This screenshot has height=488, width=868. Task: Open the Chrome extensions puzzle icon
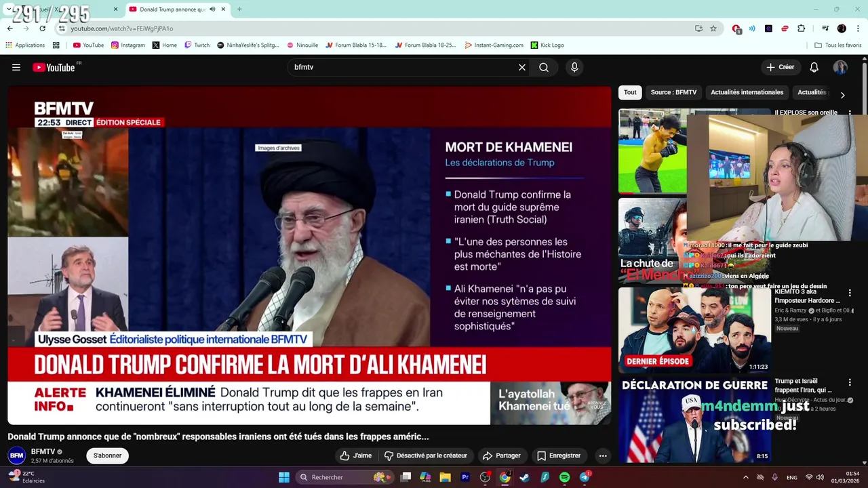801,28
